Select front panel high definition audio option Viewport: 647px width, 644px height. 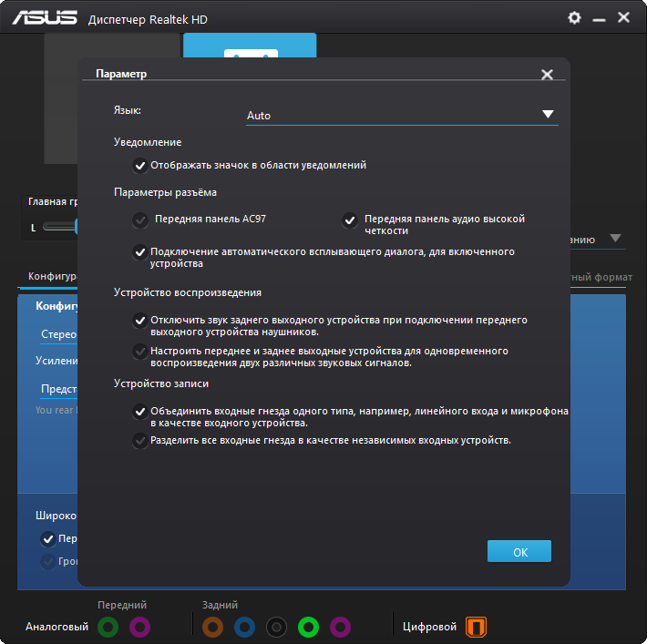coord(350,220)
